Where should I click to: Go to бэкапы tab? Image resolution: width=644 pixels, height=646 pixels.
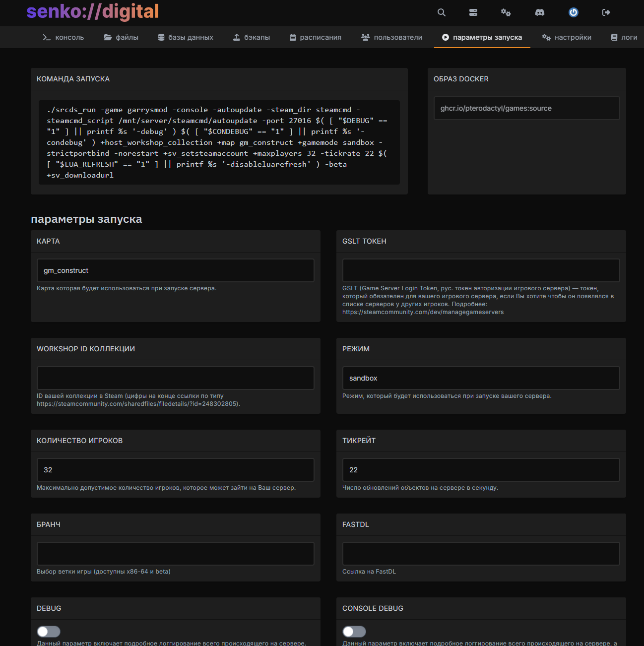[252, 37]
